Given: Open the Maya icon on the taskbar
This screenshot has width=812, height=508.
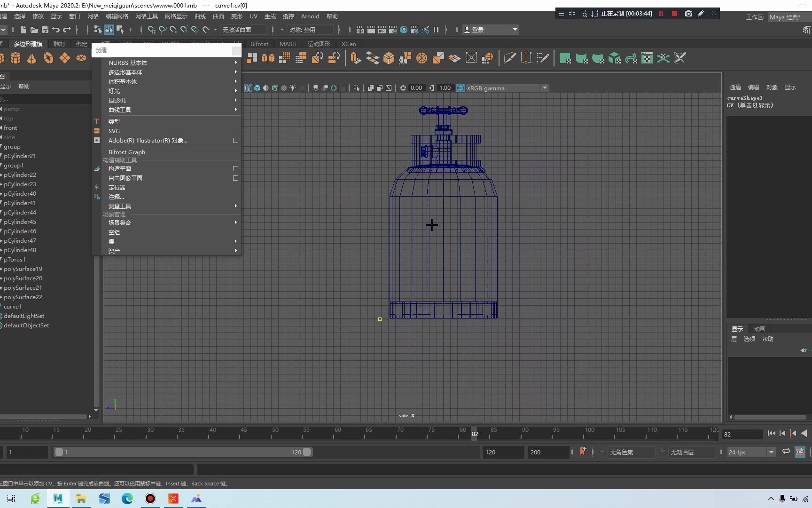Looking at the screenshot, I should 58,499.
